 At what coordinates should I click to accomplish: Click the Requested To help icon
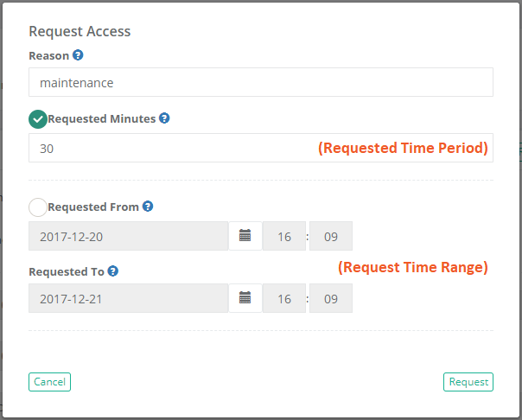113,271
